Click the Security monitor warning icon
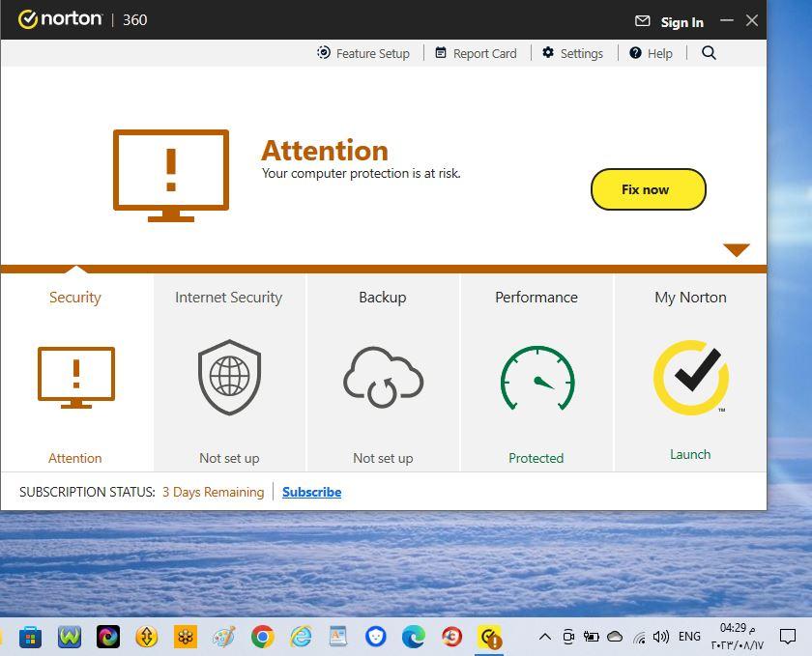Screen dimensions: 812x656 [76, 378]
